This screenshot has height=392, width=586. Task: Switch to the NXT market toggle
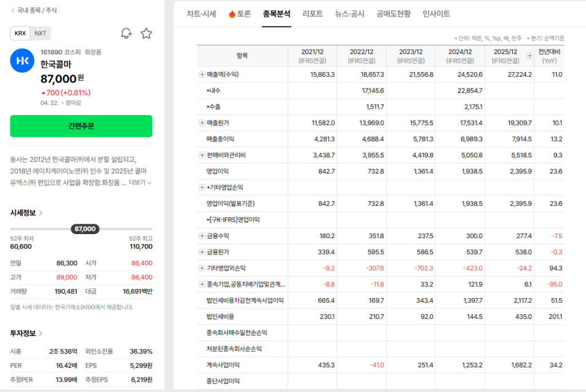tap(41, 33)
